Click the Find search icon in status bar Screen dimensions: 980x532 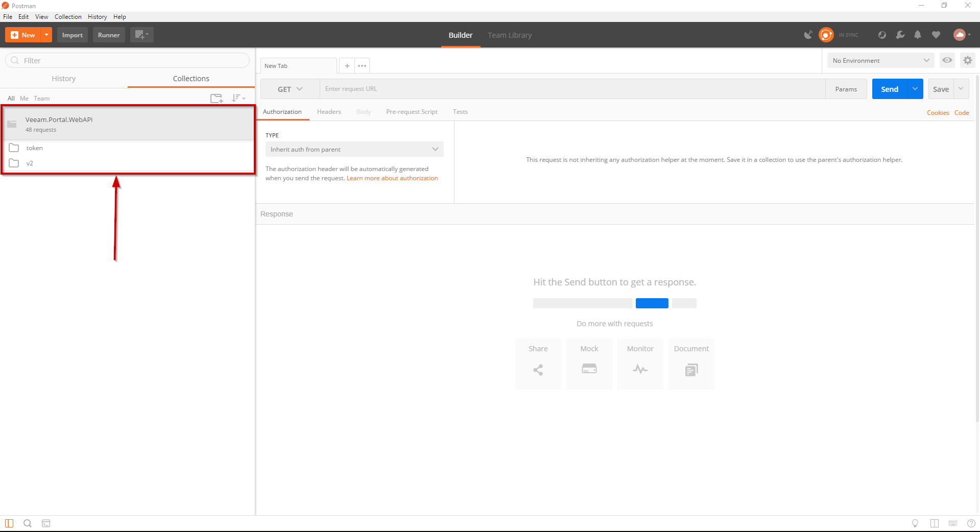(x=28, y=523)
